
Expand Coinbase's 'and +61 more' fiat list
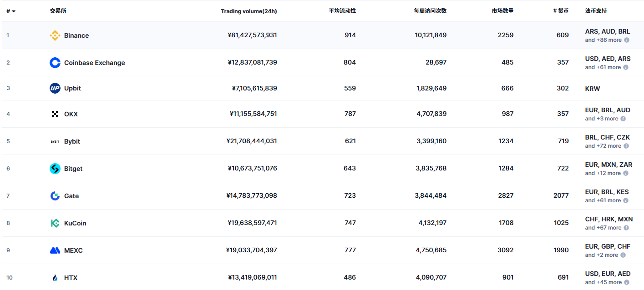603,67
